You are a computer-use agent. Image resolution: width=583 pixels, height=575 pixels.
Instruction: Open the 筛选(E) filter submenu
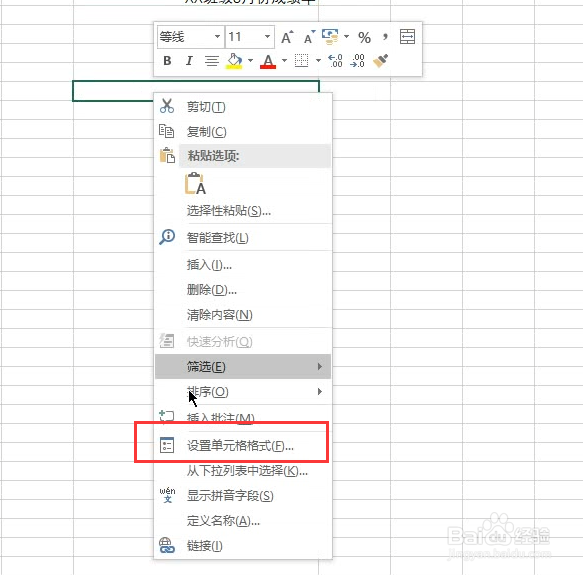[x=243, y=367]
